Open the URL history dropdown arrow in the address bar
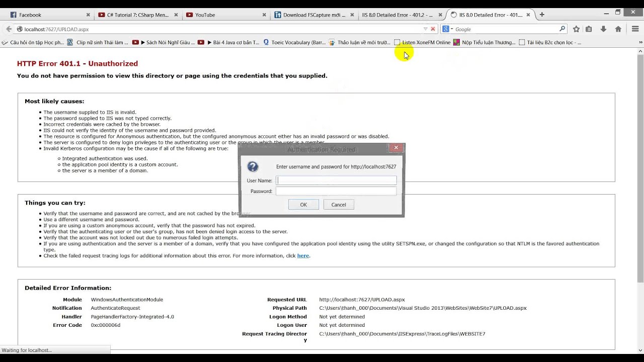This screenshot has height=362, width=644. [425, 29]
